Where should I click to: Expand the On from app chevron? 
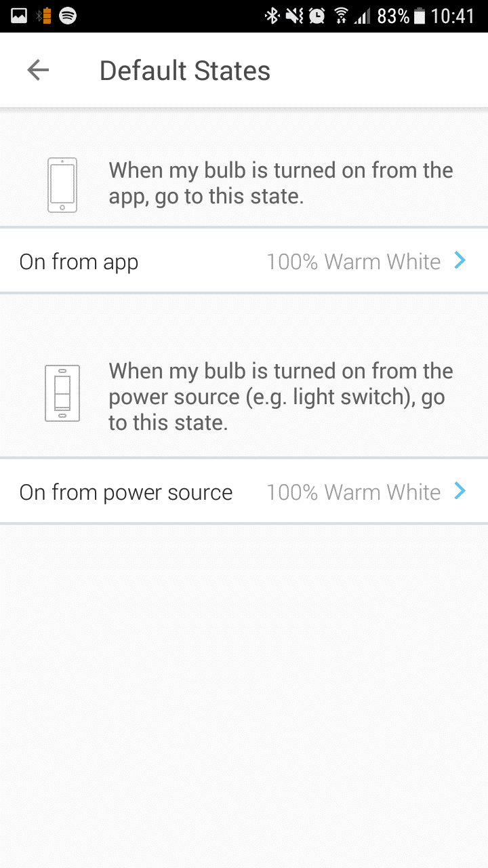[460, 261]
